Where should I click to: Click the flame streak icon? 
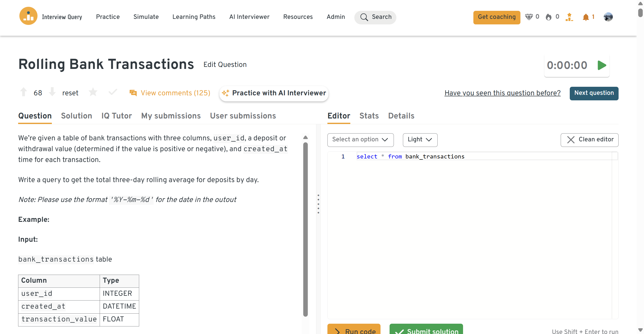549,17
